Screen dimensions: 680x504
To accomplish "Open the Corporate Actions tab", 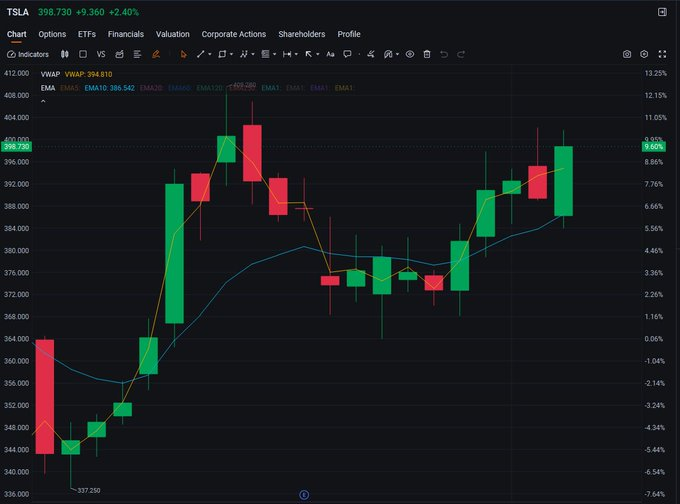I will click(x=234, y=34).
